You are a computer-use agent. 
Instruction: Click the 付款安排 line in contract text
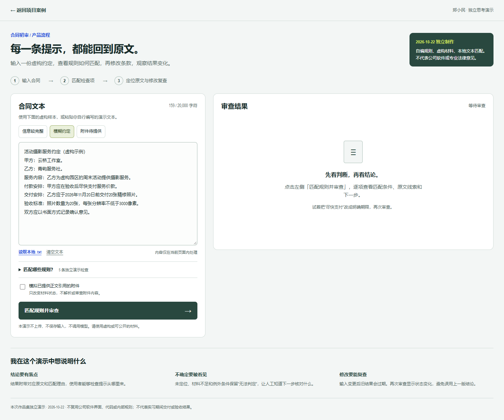[71, 186]
